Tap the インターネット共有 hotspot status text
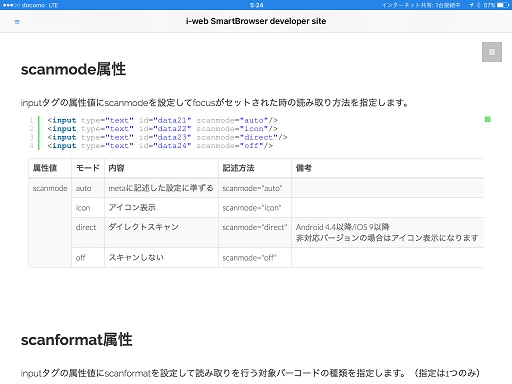 point(421,5)
